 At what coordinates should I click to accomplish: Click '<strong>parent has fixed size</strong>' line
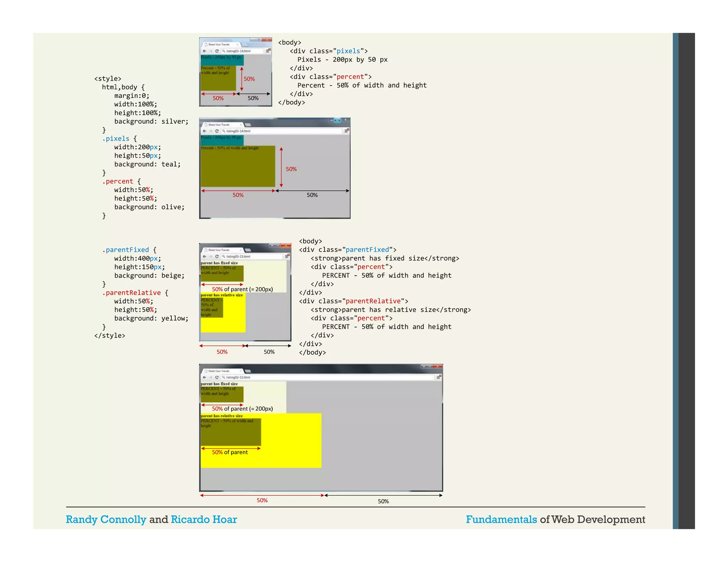(385, 259)
